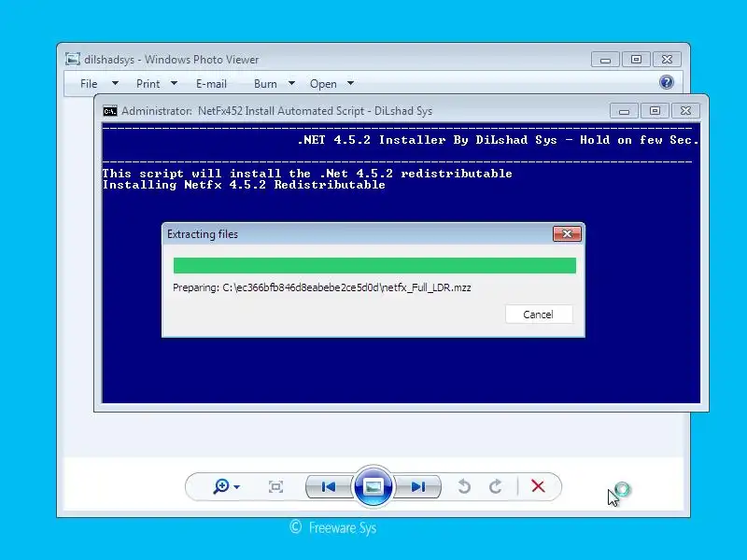Close the Extracting files dialog

pyautogui.click(x=567, y=234)
